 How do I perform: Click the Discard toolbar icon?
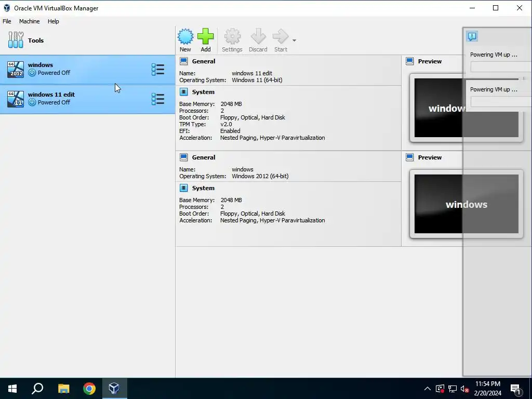pos(258,36)
